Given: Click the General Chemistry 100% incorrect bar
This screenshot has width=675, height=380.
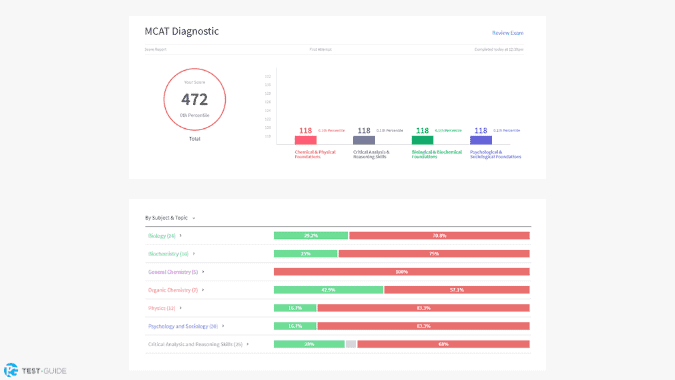Looking at the screenshot, I should click(402, 272).
